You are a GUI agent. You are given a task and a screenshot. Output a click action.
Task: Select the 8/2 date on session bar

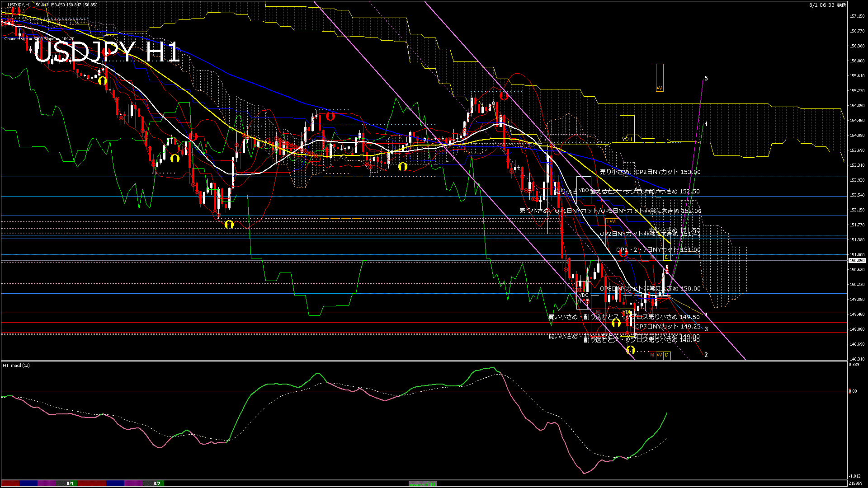157,483
